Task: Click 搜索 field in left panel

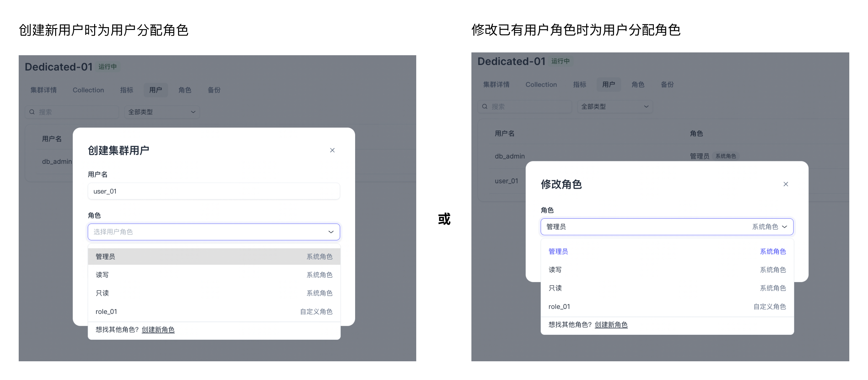Action: point(72,112)
